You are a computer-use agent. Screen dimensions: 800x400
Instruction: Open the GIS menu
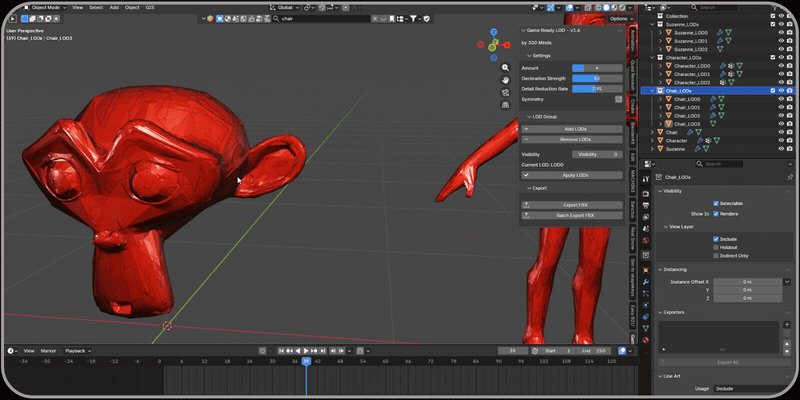point(150,8)
